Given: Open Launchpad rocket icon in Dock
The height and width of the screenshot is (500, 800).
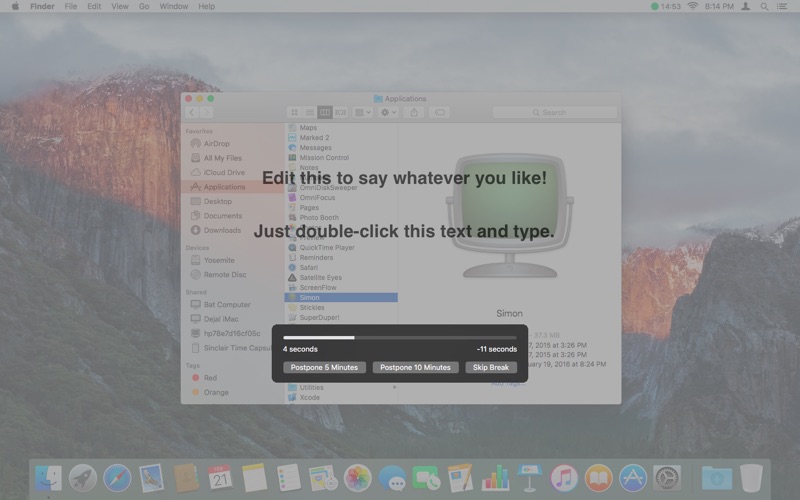Looking at the screenshot, I should coord(83,478).
